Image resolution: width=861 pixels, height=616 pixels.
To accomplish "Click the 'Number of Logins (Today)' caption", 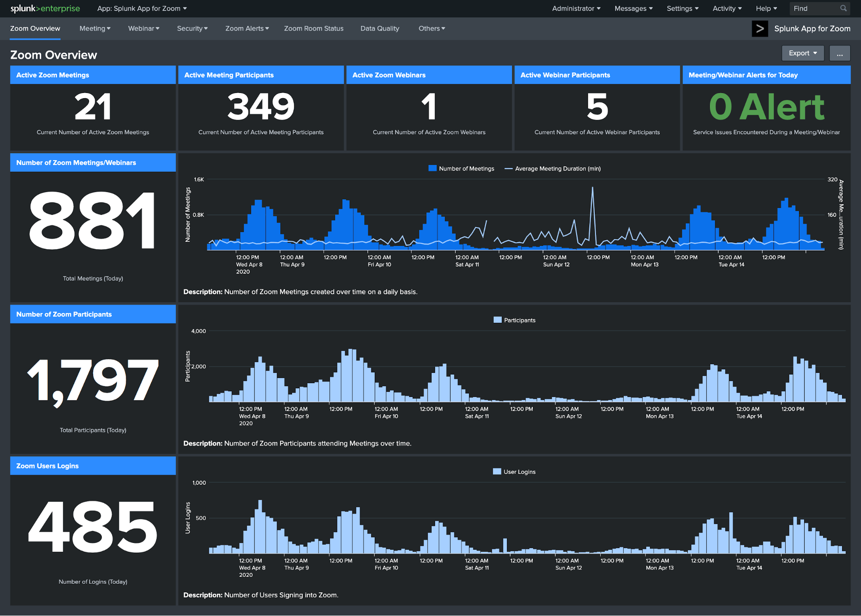I will tap(93, 582).
